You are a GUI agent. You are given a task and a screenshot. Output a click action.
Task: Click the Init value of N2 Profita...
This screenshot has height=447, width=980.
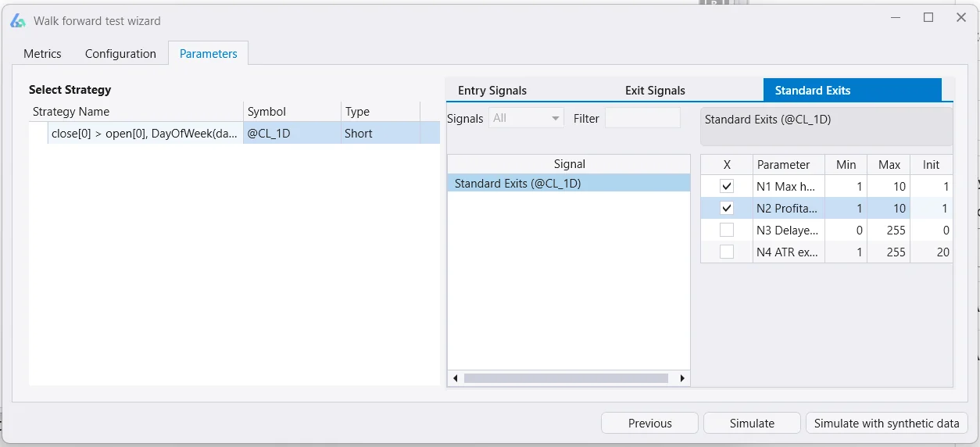click(x=932, y=209)
